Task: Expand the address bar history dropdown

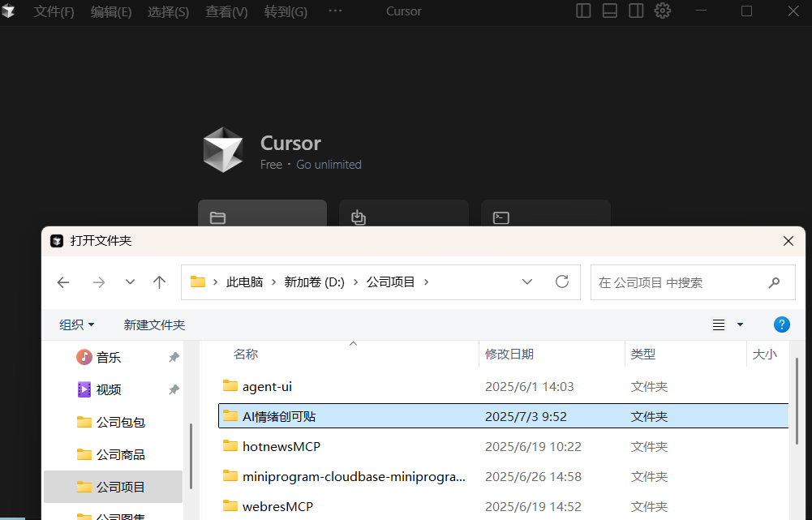Action: click(527, 282)
